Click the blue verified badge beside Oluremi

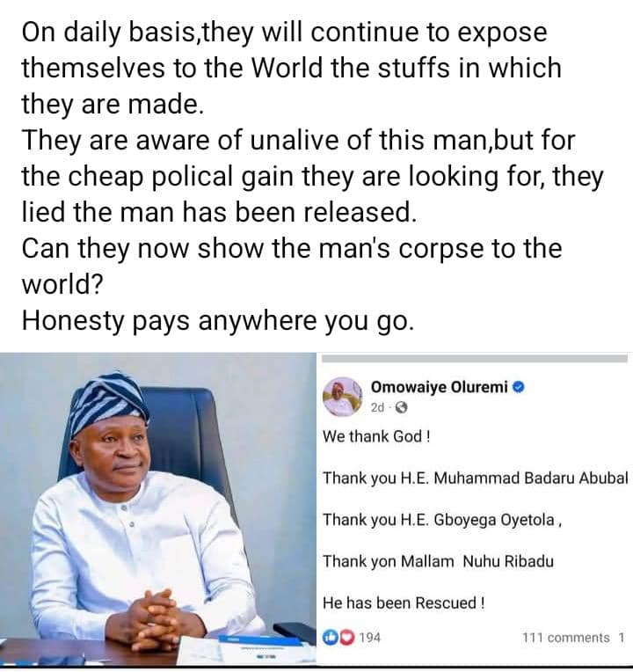pos(518,387)
